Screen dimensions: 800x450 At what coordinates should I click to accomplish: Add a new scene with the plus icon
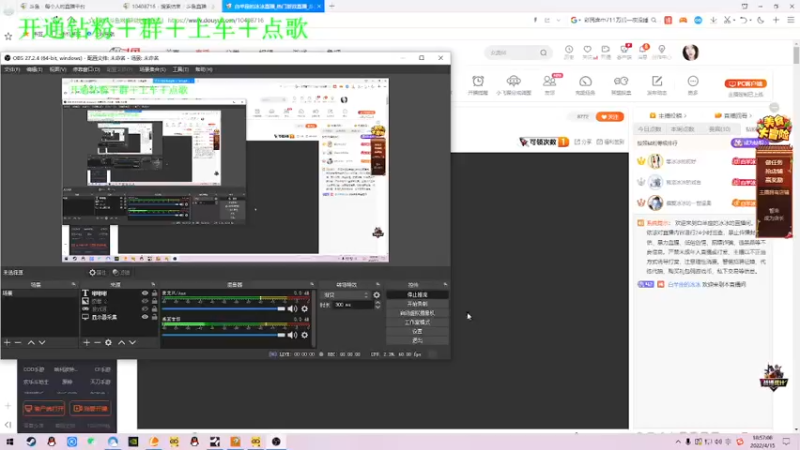pos(7,342)
